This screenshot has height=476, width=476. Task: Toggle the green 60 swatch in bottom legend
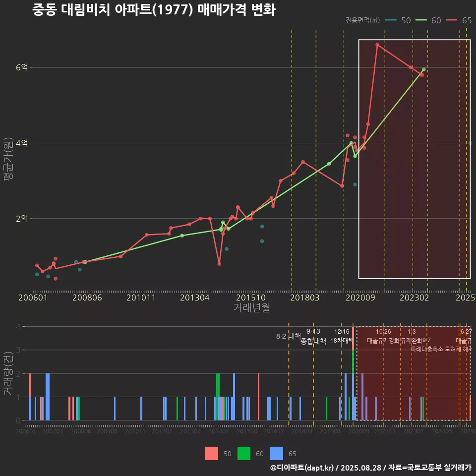[x=244, y=453]
